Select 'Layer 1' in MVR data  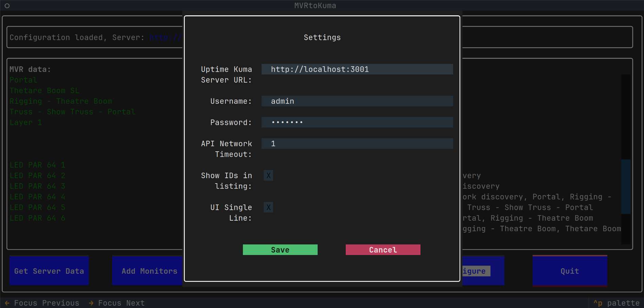[x=26, y=122]
